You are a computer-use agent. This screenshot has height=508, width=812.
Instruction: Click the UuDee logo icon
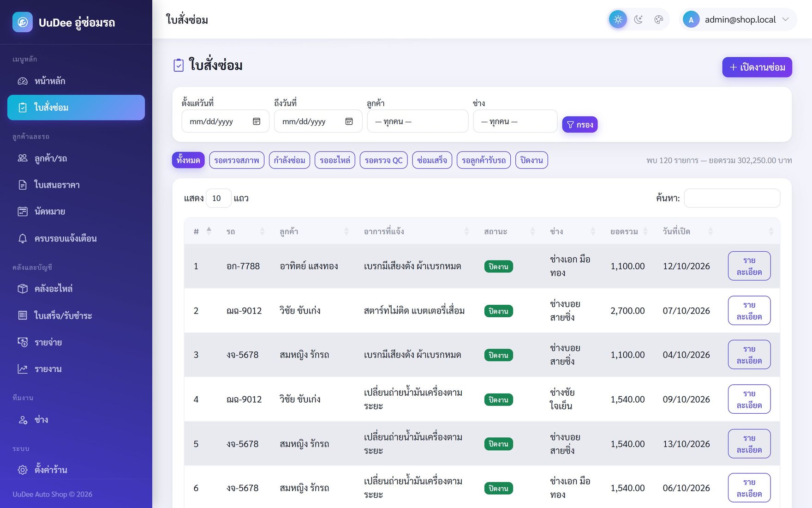[x=22, y=22]
